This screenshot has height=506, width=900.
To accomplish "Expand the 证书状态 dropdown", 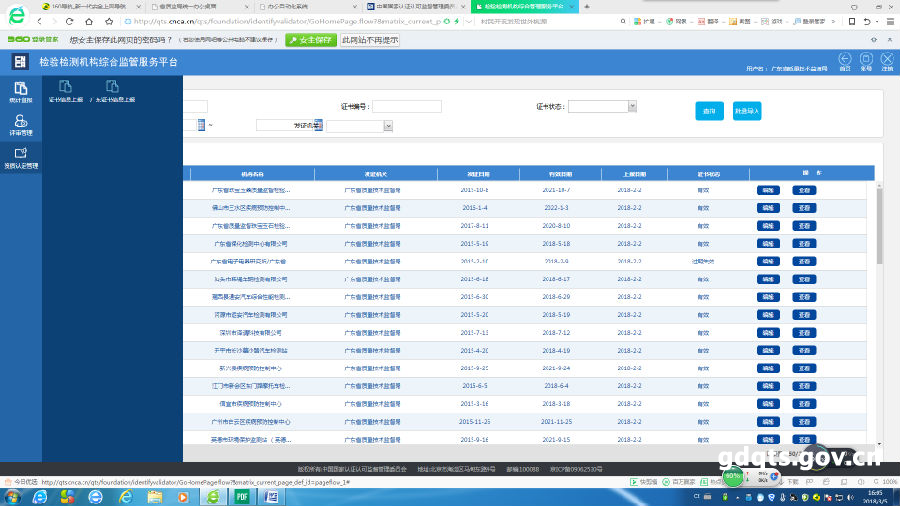I will pyautogui.click(x=632, y=106).
